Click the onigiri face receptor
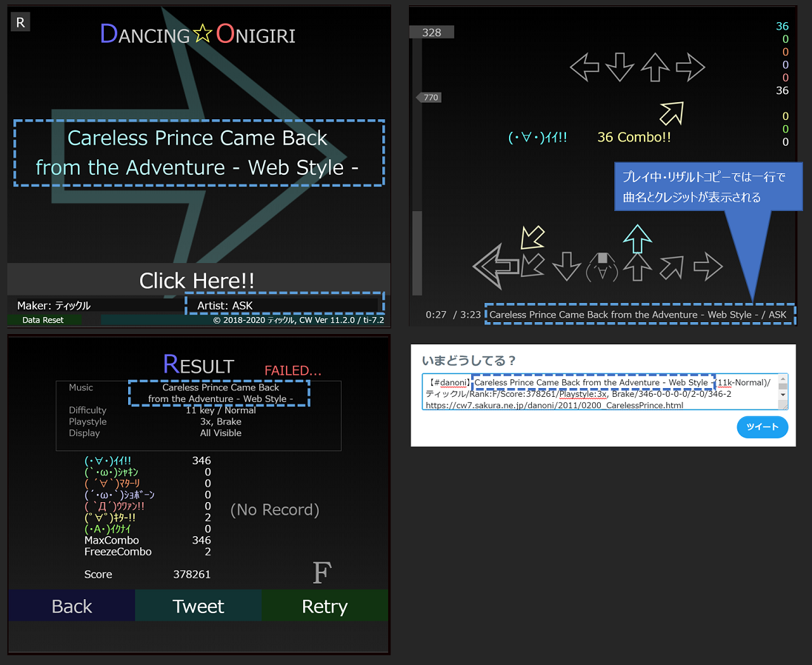Screen dimensions: 812x665 (x=602, y=267)
